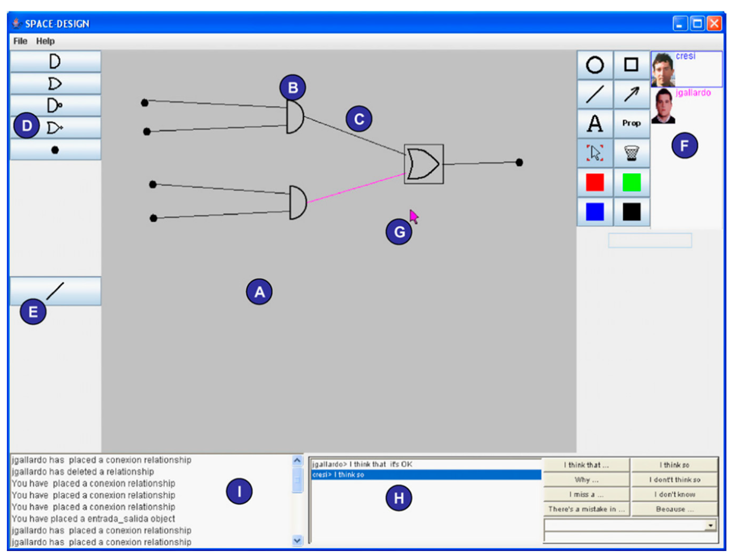Select the circle drawing tool
Image resolution: width=734 pixels, height=560 pixels.
595,65
